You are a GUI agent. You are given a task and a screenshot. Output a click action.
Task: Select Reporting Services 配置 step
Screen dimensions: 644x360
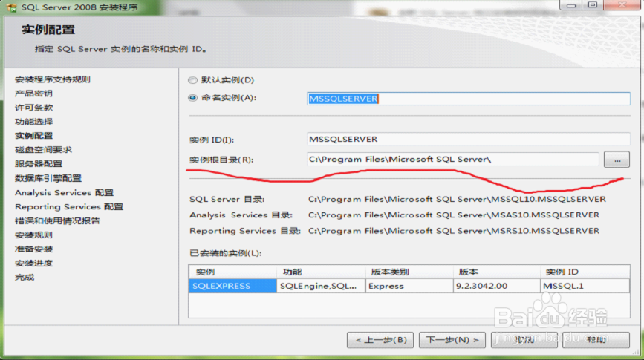(x=69, y=206)
